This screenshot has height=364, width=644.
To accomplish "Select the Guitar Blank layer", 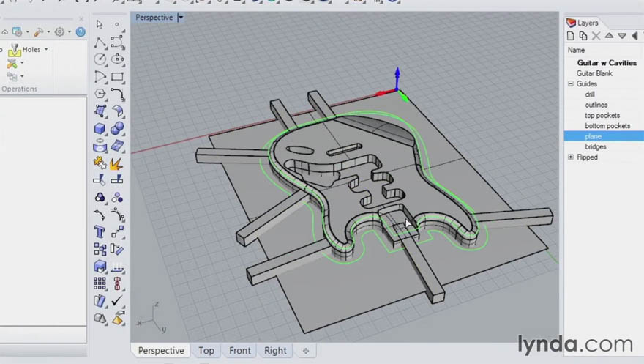I will tap(594, 73).
